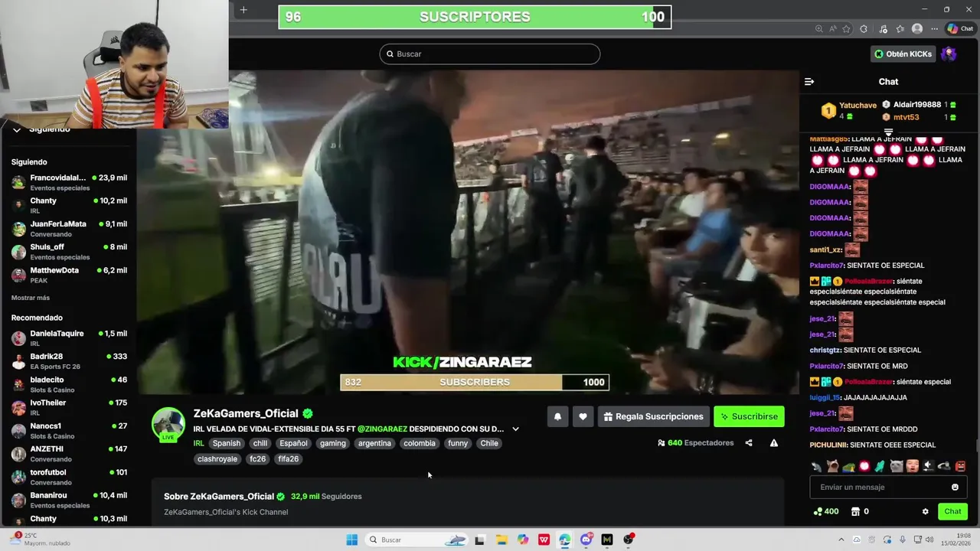The image size is (980, 551).
Task: Click the Español tag
Action: [293, 443]
